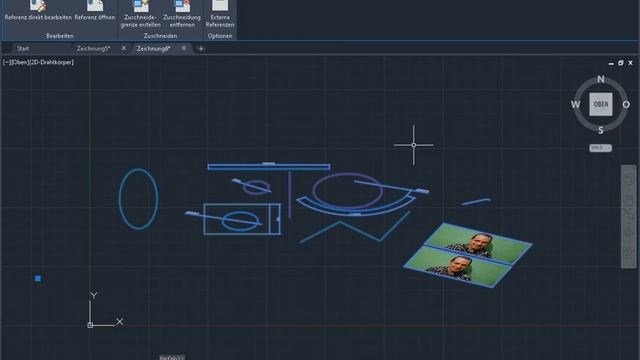Screen dimensions: 640x360
Task: Open the Oben view controls menu
Action: coord(20,62)
